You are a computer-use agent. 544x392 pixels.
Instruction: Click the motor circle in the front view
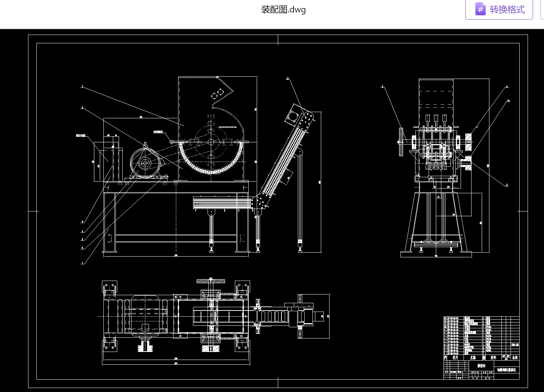click(x=145, y=163)
